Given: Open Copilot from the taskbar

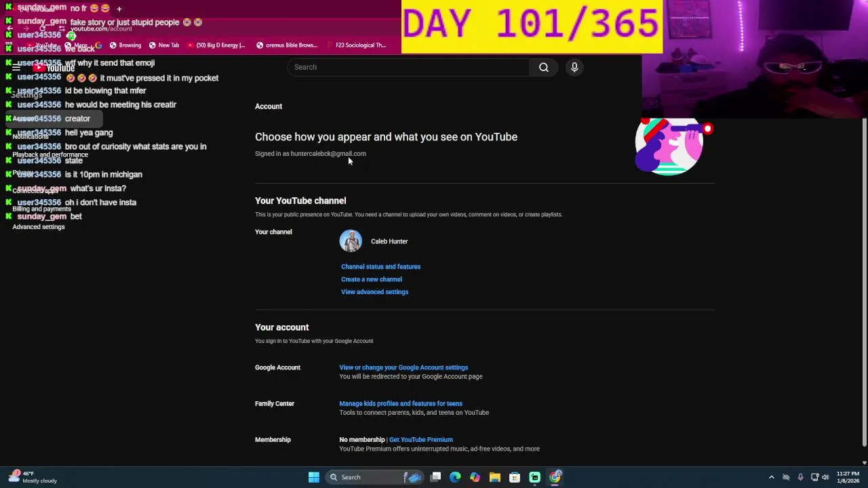Looking at the screenshot, I should click(x=475, y=477).
